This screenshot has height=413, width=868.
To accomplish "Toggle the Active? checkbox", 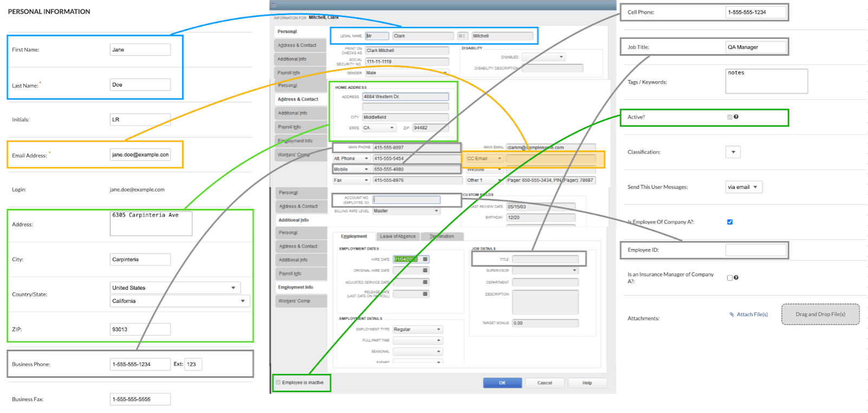I will point(730,117).
